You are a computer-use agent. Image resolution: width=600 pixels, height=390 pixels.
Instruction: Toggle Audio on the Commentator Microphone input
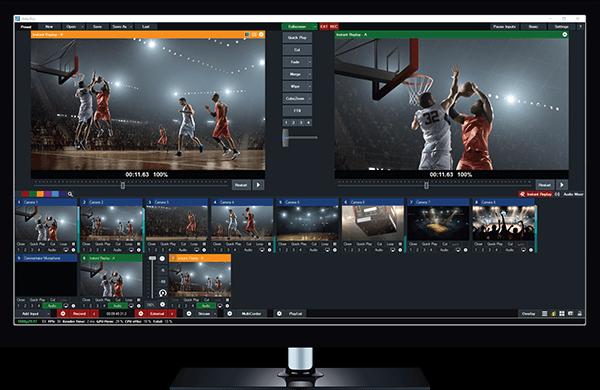(52, 306)
